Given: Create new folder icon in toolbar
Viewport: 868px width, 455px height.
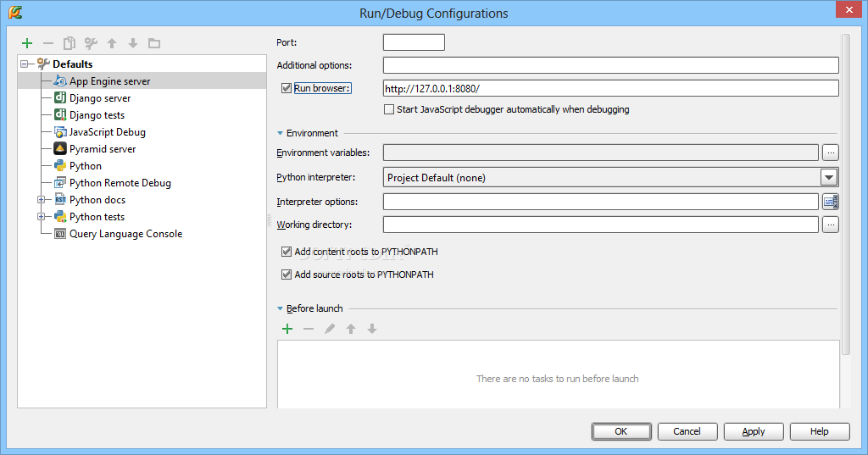Looking at the screenshot, I should 154,43.
